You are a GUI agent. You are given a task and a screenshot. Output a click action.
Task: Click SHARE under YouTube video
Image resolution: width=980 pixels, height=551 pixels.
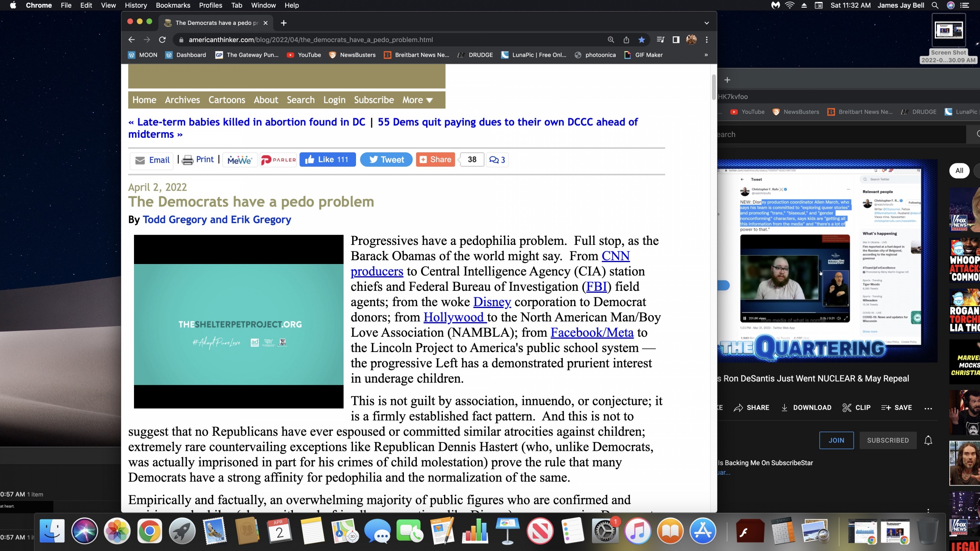(x=751, y=408)
